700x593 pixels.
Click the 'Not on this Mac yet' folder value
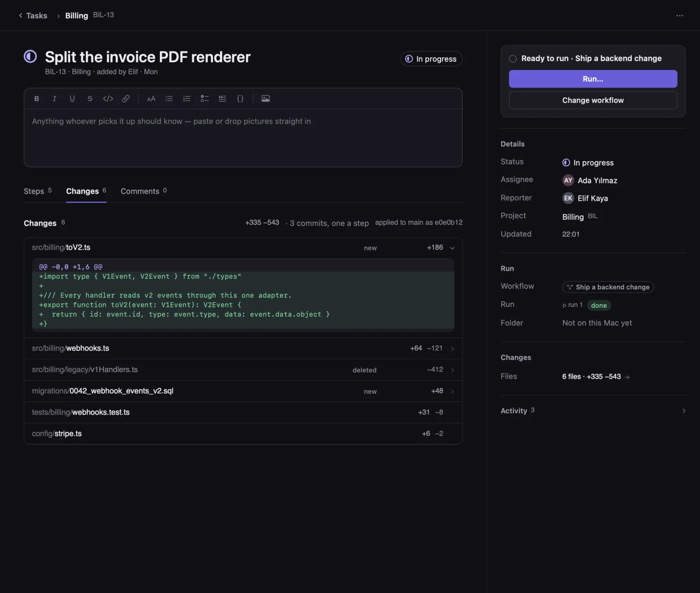[597, 323]
